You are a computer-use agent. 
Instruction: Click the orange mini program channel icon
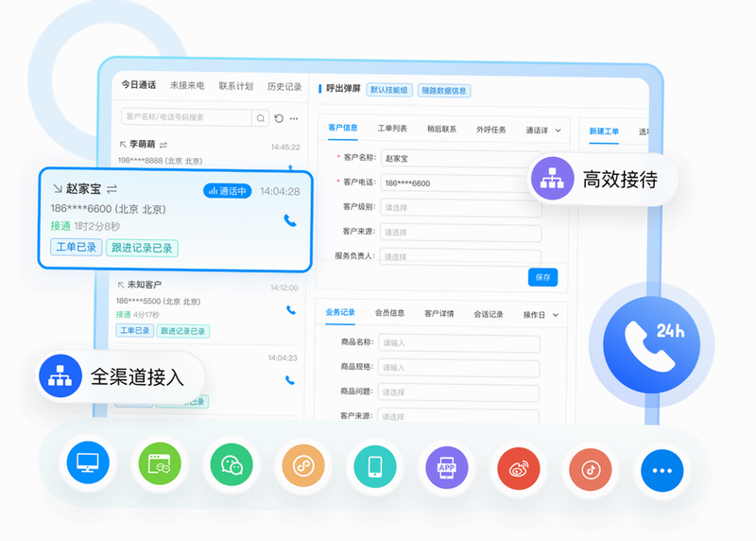click(303, 465)
